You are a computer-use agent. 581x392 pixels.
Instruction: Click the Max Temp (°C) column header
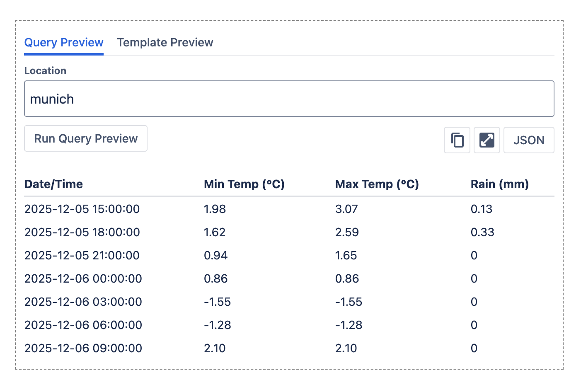pyautogui.click(x=377, y=184)
